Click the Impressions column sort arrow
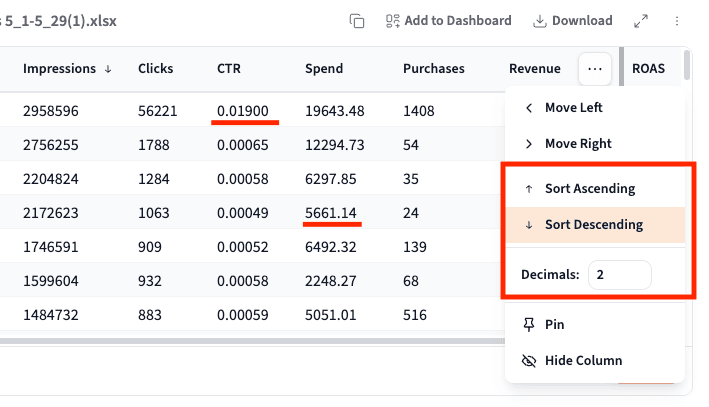This screenshot has width=709, height=407. (107, 69)
